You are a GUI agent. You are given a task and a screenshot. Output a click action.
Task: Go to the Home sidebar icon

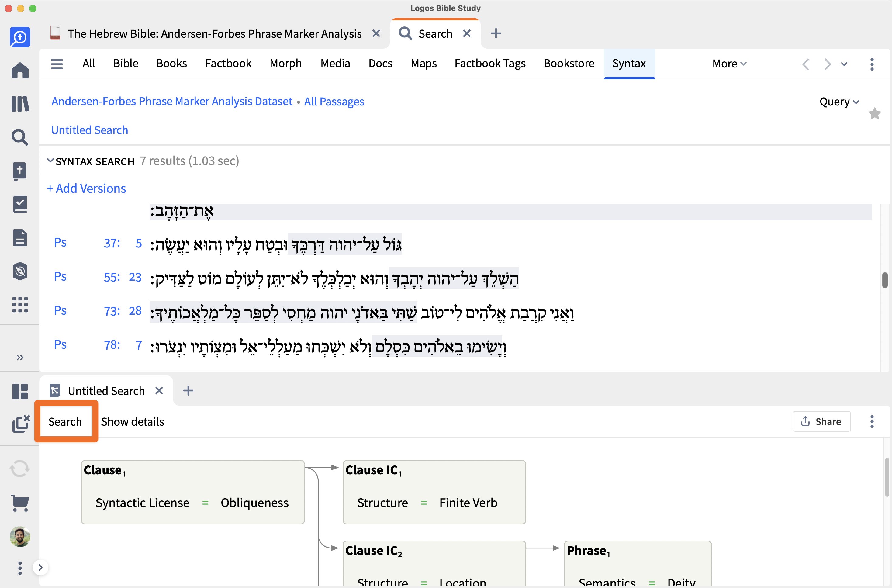click(20, 70)
